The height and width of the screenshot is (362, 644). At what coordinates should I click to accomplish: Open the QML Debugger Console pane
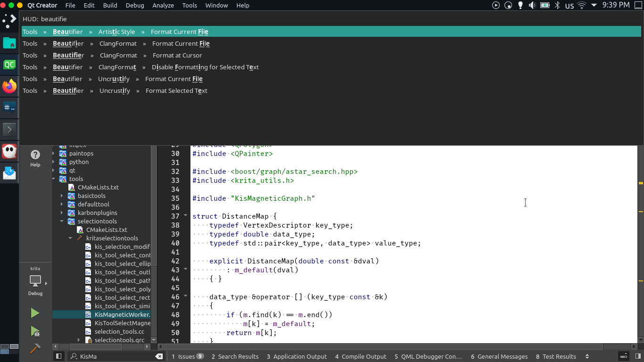click(x=428, y=356)
